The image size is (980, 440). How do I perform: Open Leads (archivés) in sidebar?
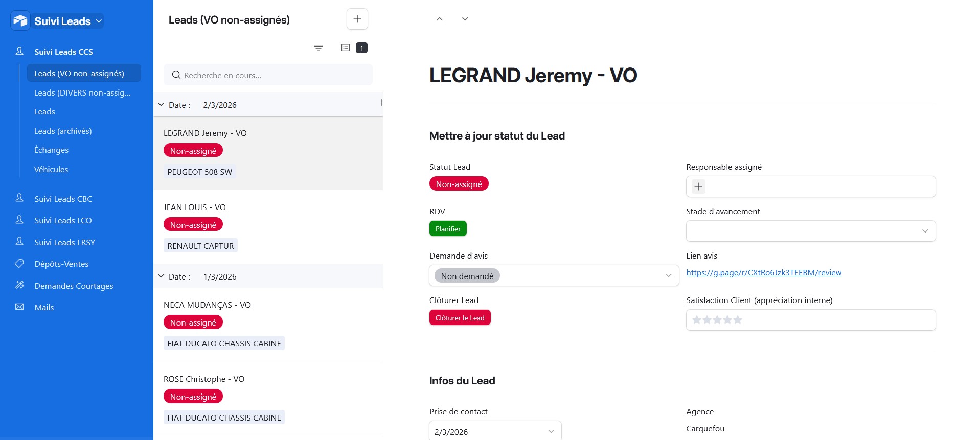(63, 131)
